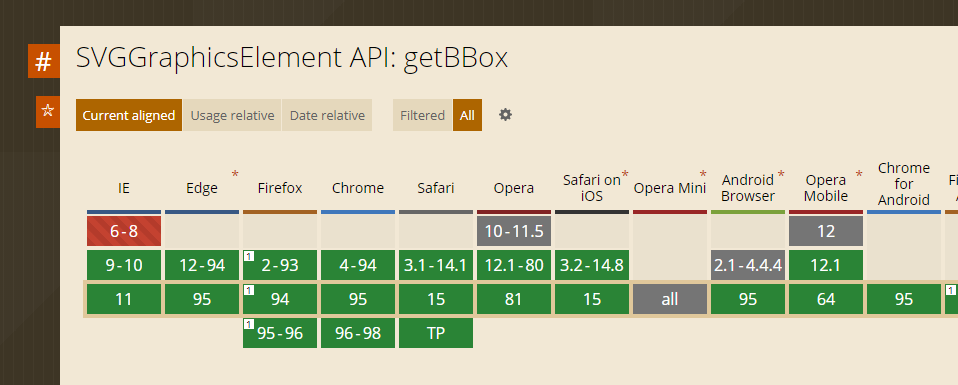Select the Safari 3.1-14.1 cell
Screen dimensions: 958x385
pyautogui.click(x=436, y=265)
